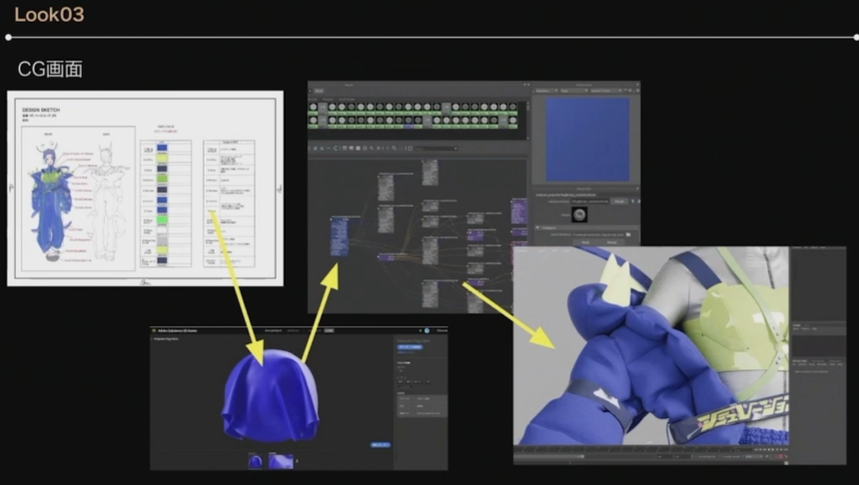Click the Presets button in Property Editor
Image resolution: width=859 pixels, height=485 pixels.
coord(619,201)
